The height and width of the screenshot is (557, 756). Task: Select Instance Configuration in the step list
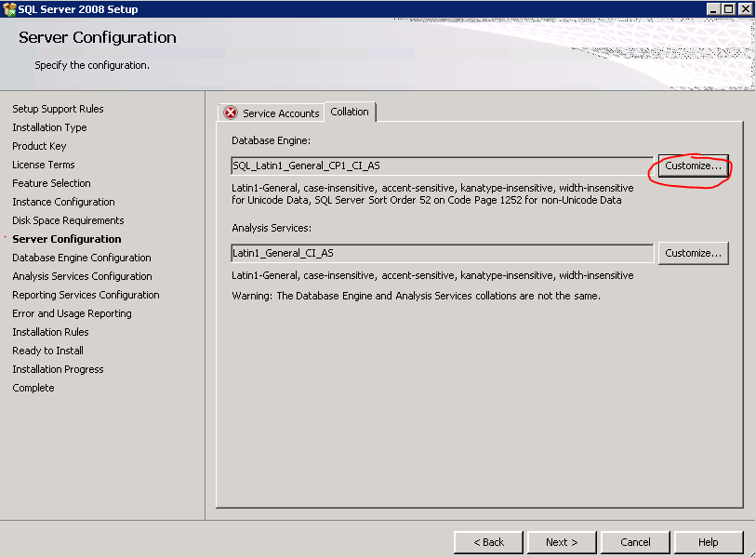[x=63, y=202]
